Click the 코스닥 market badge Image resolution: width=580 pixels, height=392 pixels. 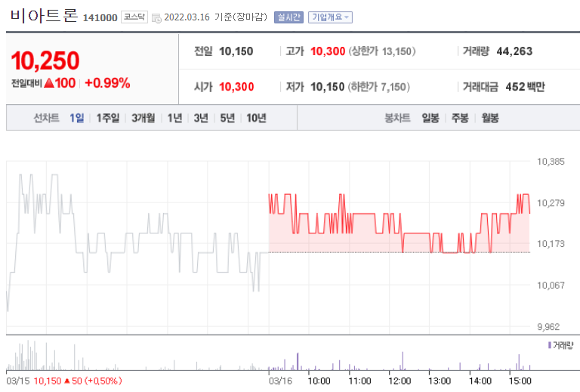tap(134, 17)
